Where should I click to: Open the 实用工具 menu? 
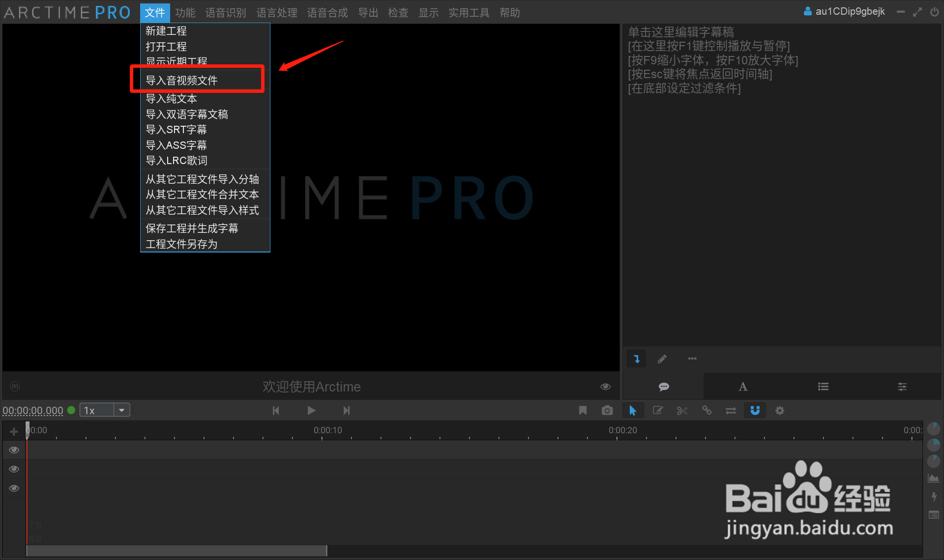[x=469, y=13]
